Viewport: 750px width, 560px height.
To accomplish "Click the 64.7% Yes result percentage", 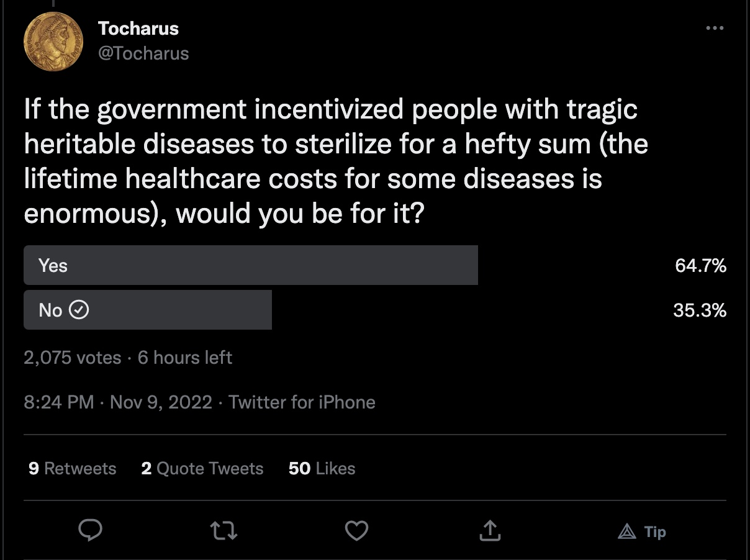I will (x=700, y=266).
